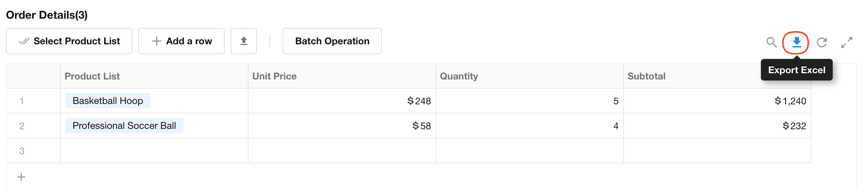Edit the unit price cell $58
The height and width of the screenshot is (194, 868).
[x=342, y=126]
